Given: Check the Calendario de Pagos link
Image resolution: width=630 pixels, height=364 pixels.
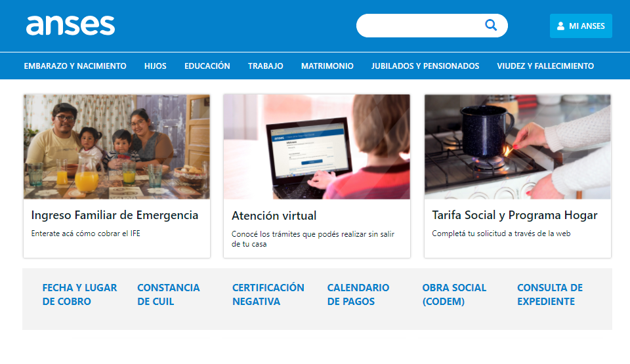Looking at the screenshot, I should pyautogui.click(x=358, y=294).
